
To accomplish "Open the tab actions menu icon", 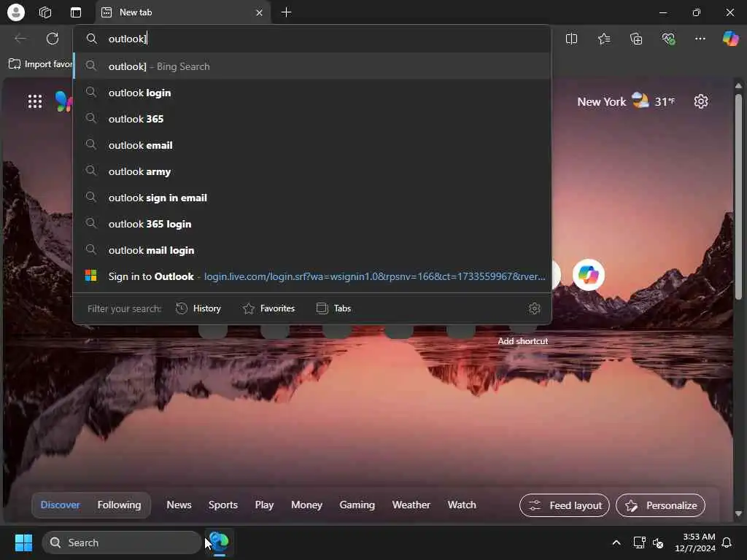I will pyautogui.click(x=76, y=12).
